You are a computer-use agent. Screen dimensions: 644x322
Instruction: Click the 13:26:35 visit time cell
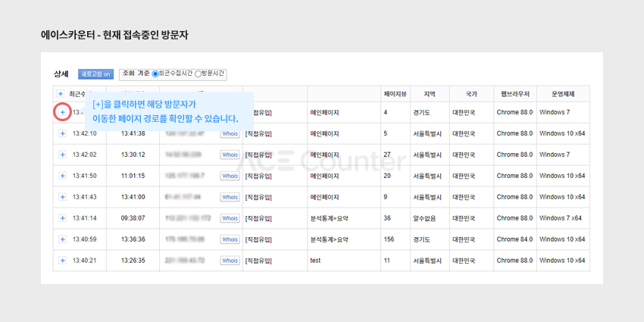pyautogui.click(x=133, y=261)
